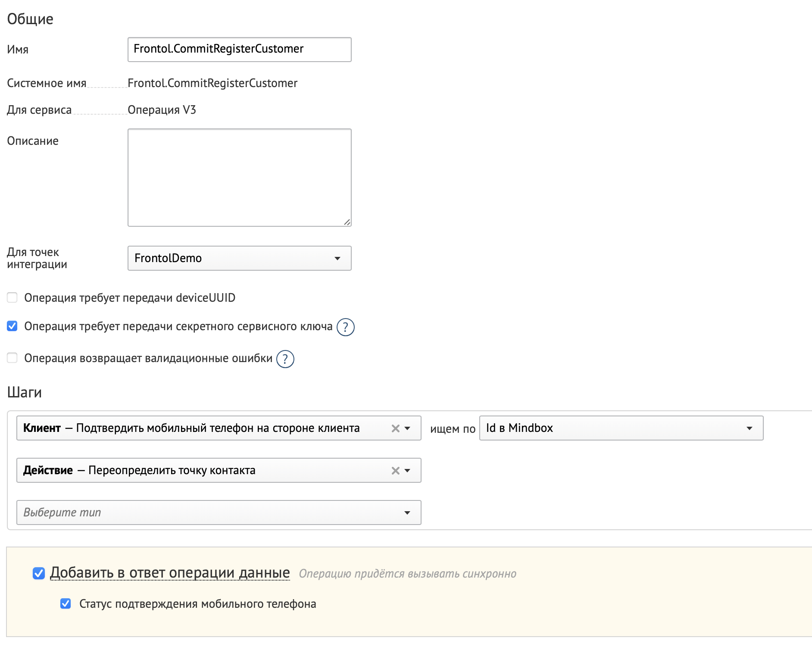The width and height of the screenshot is (812, 650).
Task: Uncheck 'Статус подтверждения мобильного телефона' checkbox
Action: tap(66, 603)
